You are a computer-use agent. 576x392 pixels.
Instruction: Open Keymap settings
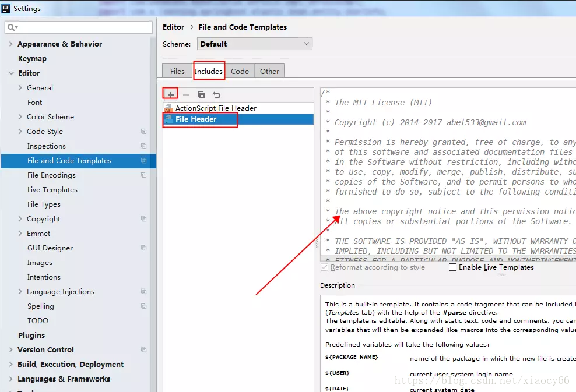coord(32,59)
